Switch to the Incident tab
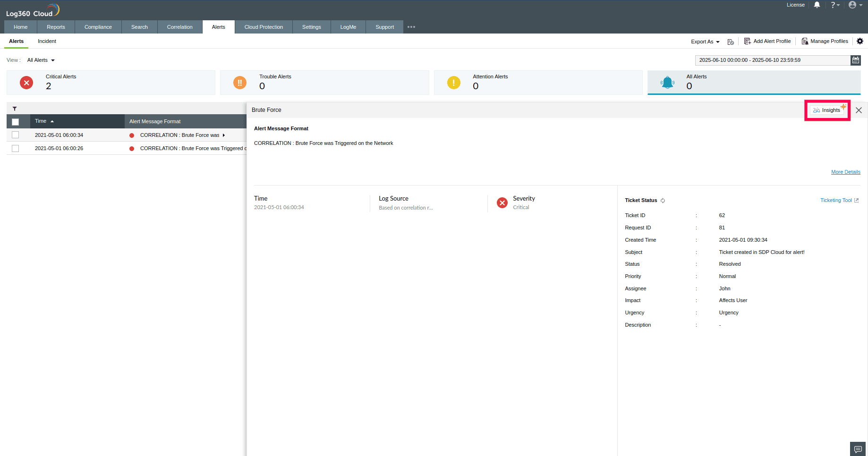The width and height of the screenshot is (868, 456). 47,41
